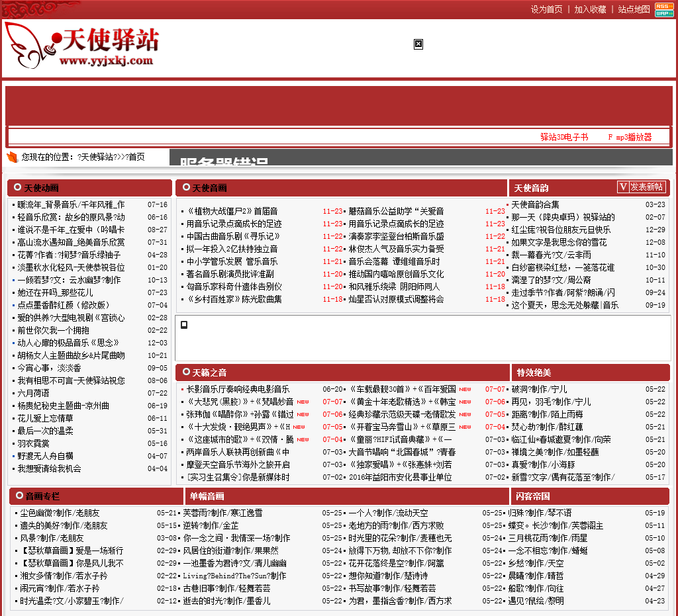Open 特效绝美 section heading
The image size is (678, 616).
(534, 373)
